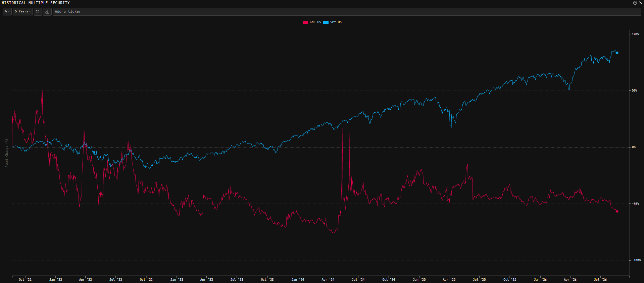The width and height of the screenshot is (644, 283).
Task: Click the Jul '23 date label
Action: 237,280
